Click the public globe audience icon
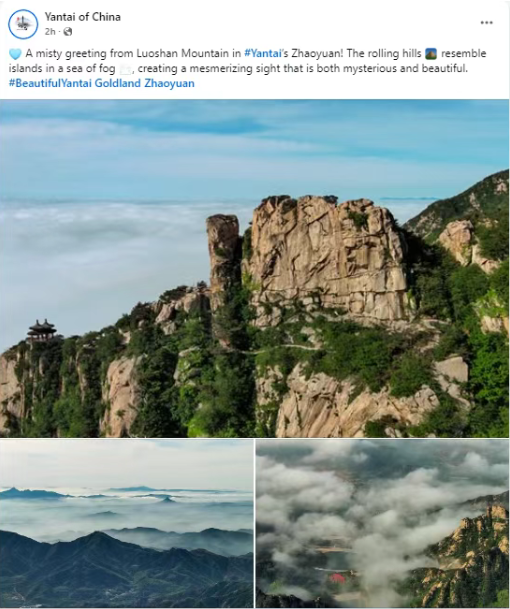The width and height of the screenshot is (510, 609). click(x=68, y=31)
